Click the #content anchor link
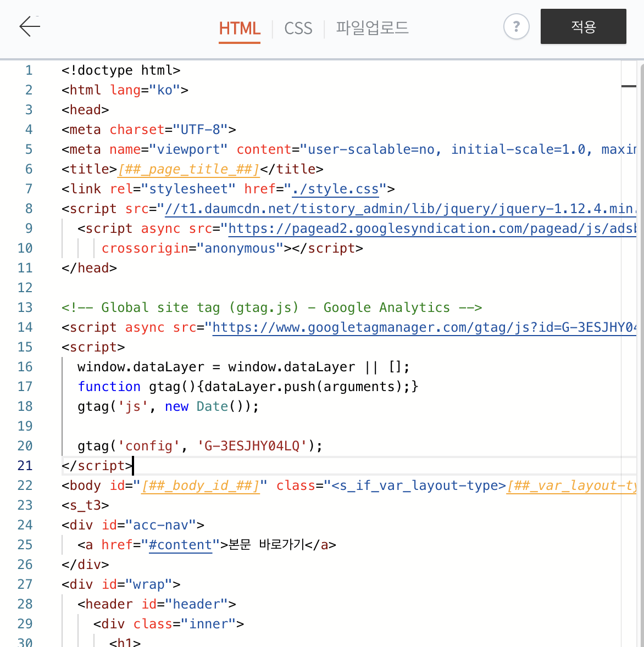The width and height of the screenshot is (644, 647). tap(180, 545)
